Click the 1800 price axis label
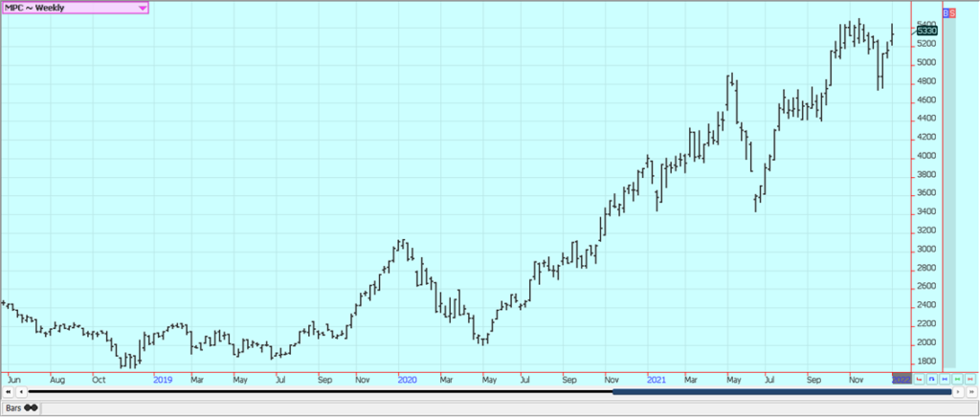The width and height of the screenshot is (980, 417). [926, 362]
